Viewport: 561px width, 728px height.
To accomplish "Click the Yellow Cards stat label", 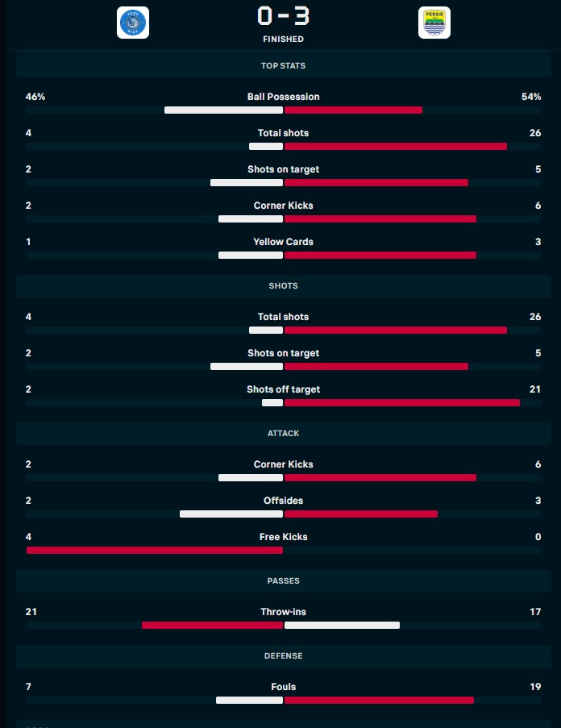I will point(283,242).
